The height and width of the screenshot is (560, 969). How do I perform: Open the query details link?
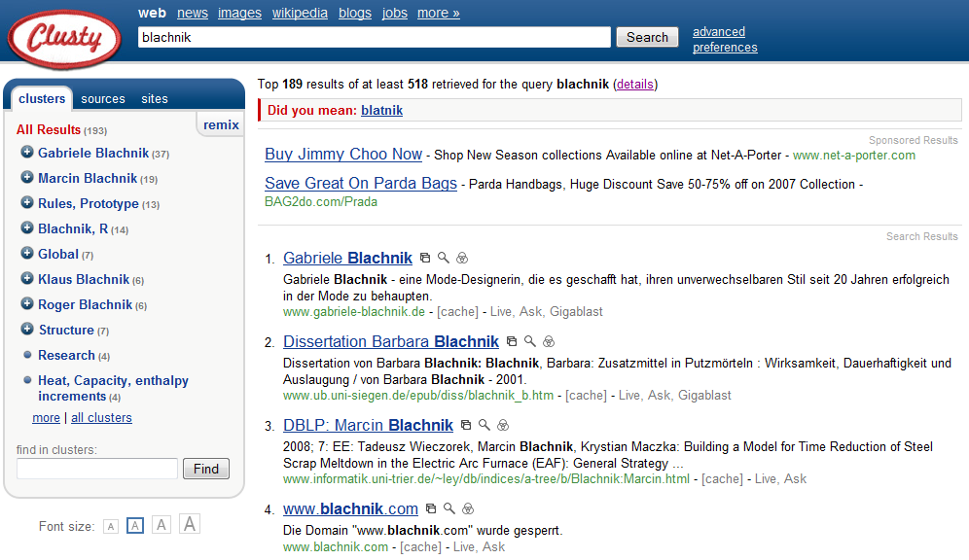point(634,84)
